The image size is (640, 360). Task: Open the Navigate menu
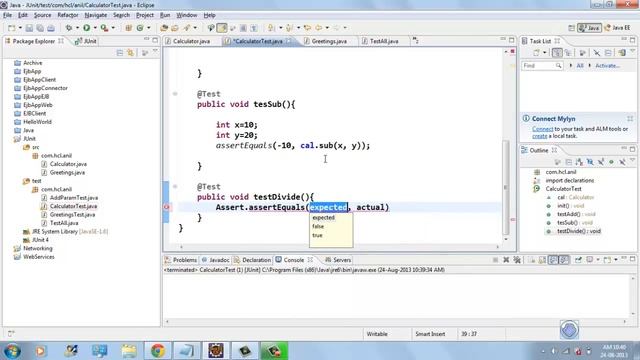(96, 15)
